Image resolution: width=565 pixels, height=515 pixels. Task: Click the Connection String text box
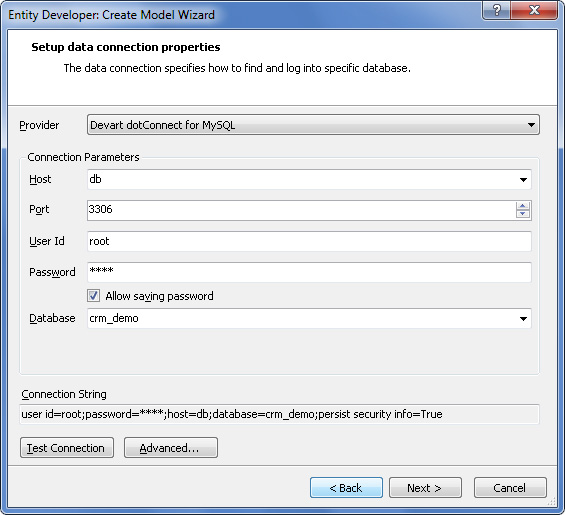tap(279, 414)
